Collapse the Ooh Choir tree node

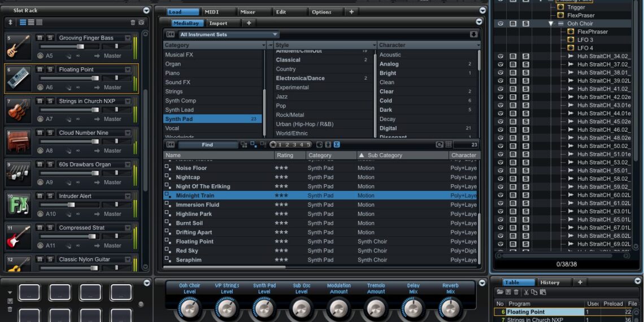tap(551, 24)
